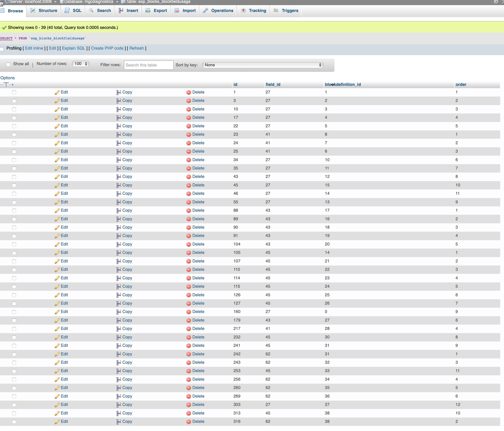The height and width of the screenshot is (431, 504).
Task: Select the checkbox for row id 303
Action: point(14,405)
